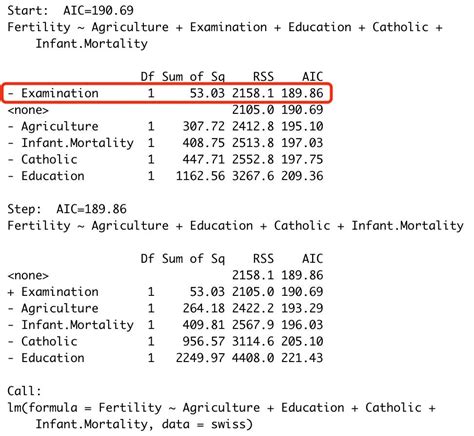Image resolution: width=474 pixels, height=436 pixels.
Task: Click the lm(formula = Fertility line
Action: click(x=222, y=408)
